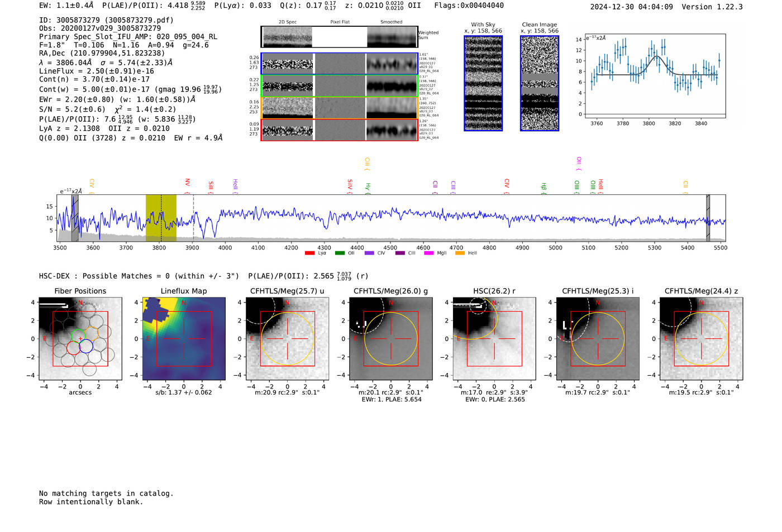Screen dimensions: 782x532
Task: Open the Fiber Positions image
Action: 80,338
